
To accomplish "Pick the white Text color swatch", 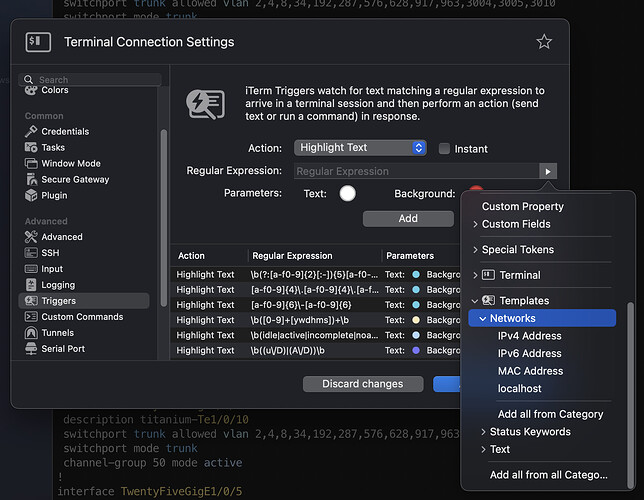I will [348, 193].
